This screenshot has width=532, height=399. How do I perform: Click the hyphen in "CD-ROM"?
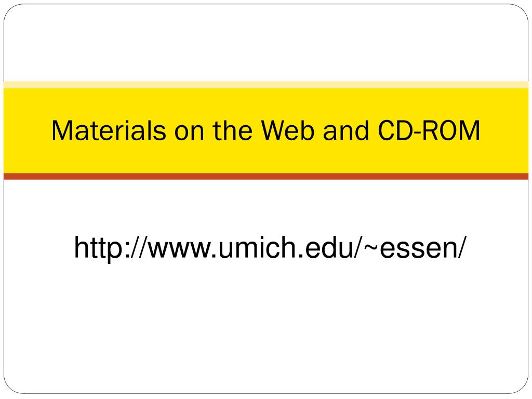(x=417, y=133)
